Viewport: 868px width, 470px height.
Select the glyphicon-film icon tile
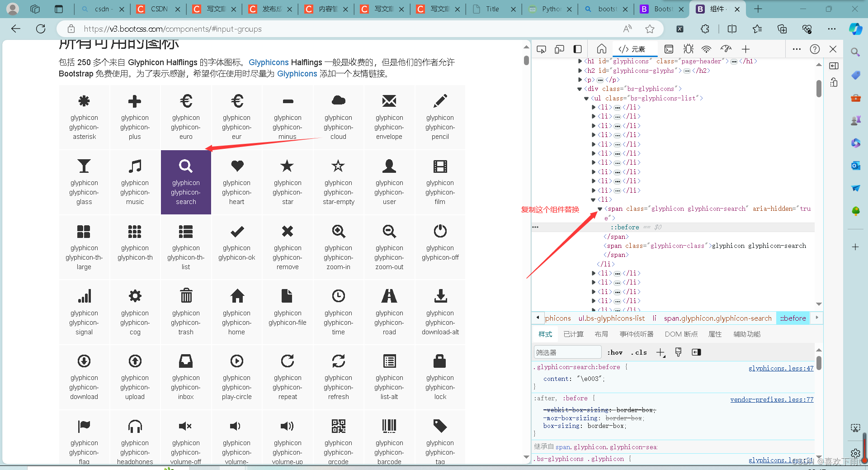pyautogui.click(x=440, y=182)
